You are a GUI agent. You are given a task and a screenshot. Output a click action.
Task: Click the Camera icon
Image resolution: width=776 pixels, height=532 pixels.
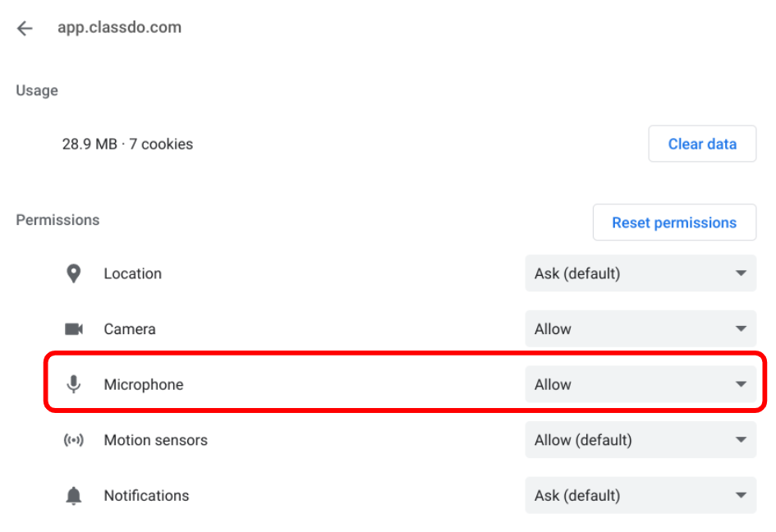coord(74,329)
